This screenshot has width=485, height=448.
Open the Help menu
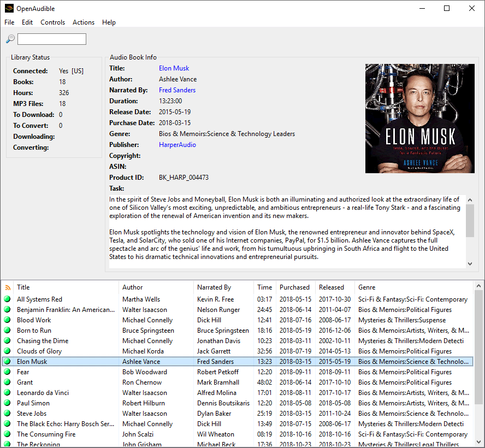[109, 22]
